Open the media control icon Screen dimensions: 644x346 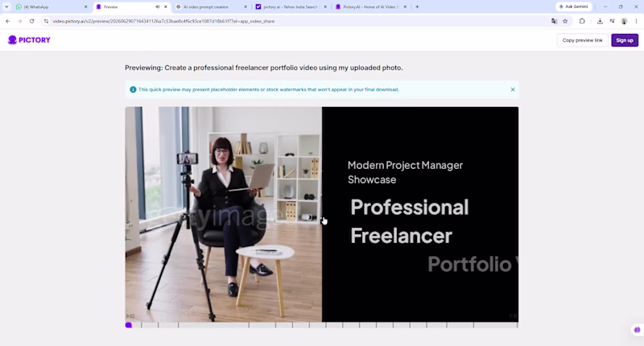click(612, 21)
